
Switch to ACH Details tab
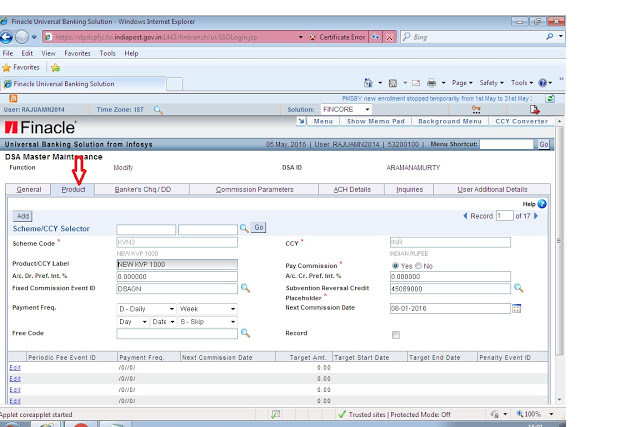[x=352, y=189]
